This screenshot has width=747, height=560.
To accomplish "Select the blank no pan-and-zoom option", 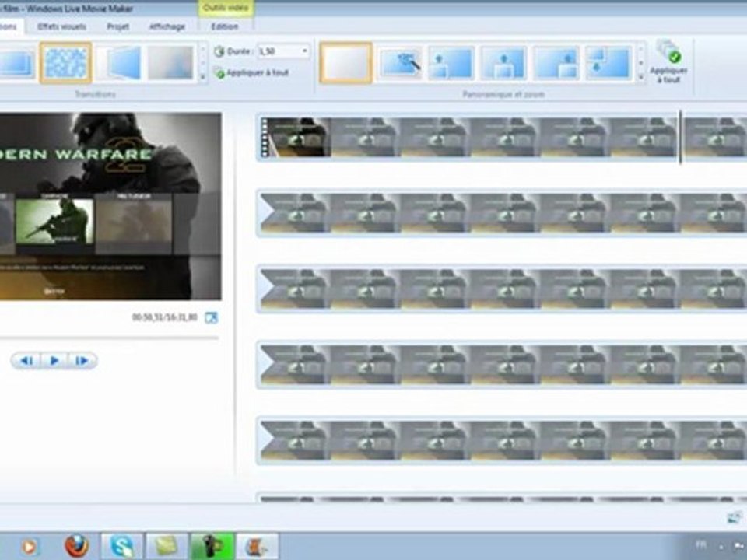I will pyautogui.click(x=345, y=63).
